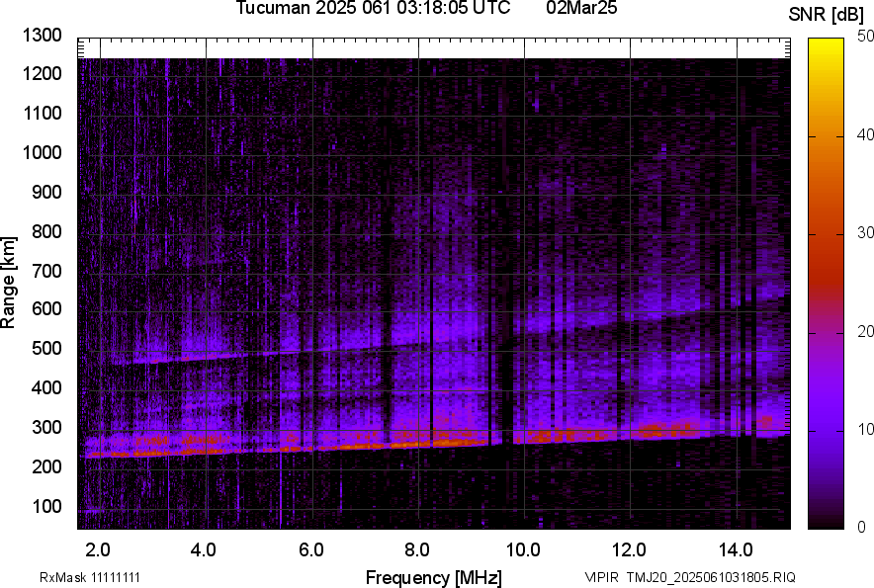Click the 50 value on the colorbar scale
This screenshot has height=588, width=874.
pyautogui.click(x=866, y=36)
